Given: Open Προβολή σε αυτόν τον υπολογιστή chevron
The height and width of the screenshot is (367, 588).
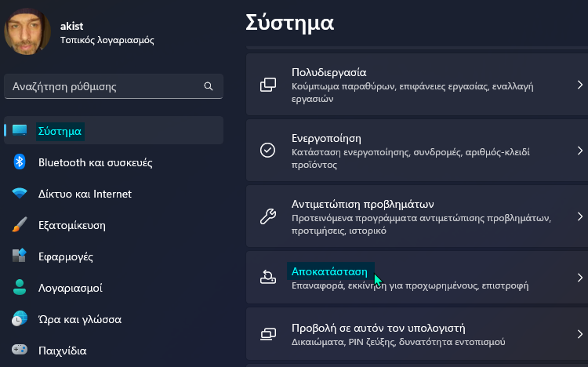Looking at the screenshot, I should (x=579, y=334).
